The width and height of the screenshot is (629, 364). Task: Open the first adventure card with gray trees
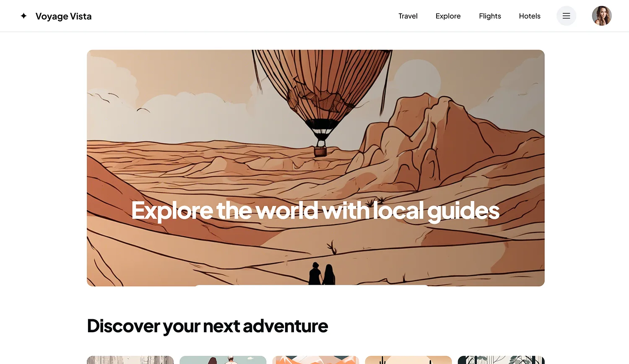(130, 360)
